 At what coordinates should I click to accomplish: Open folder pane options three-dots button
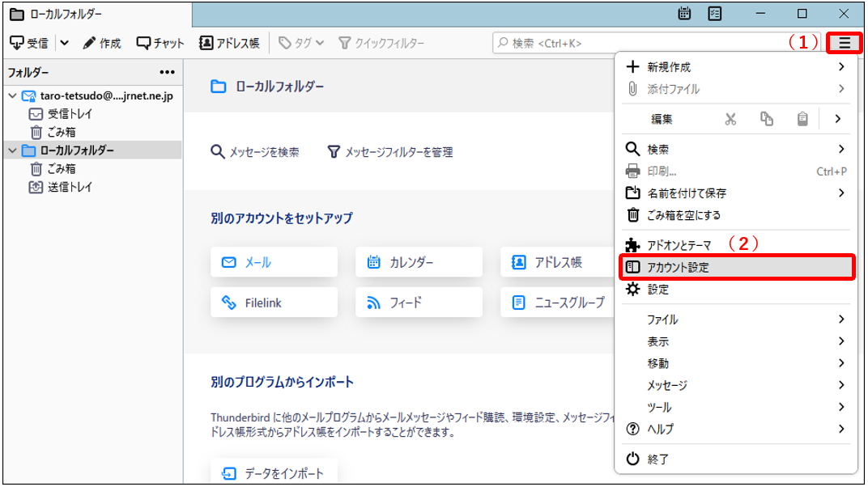point(167,72)
